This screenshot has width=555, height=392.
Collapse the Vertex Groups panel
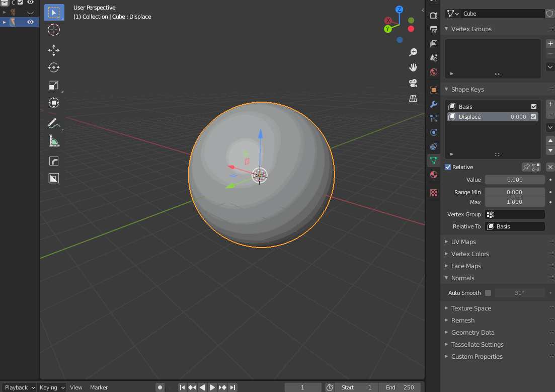click(x=446, y=29)
